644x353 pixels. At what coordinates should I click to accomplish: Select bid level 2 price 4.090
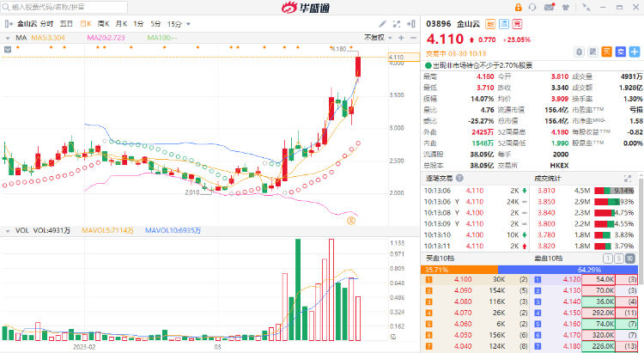pyautogui.click(x=463, y=290)
